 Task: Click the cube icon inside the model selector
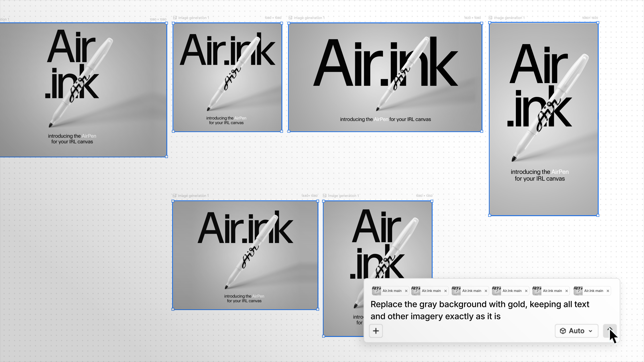pos(563,331)
